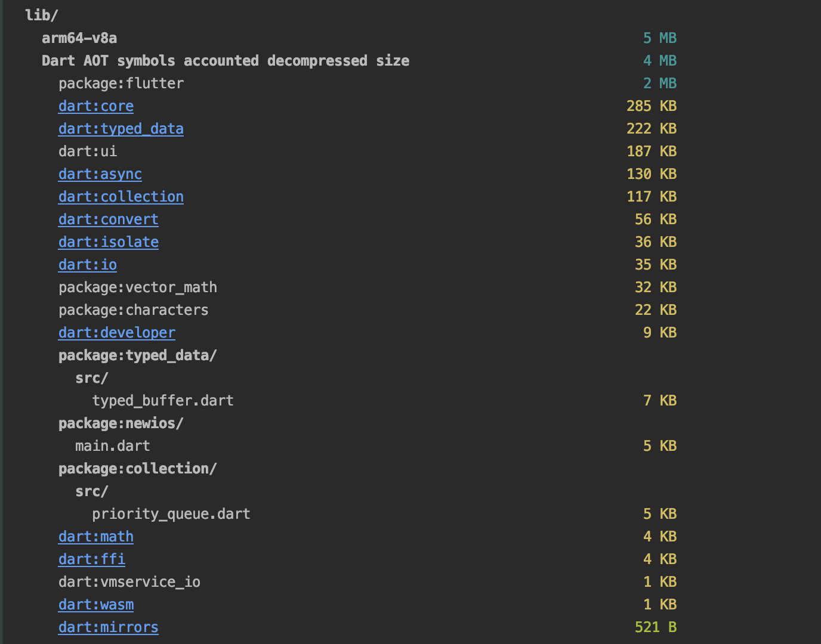
Task: Open the dart:math link
Action: 96,537
